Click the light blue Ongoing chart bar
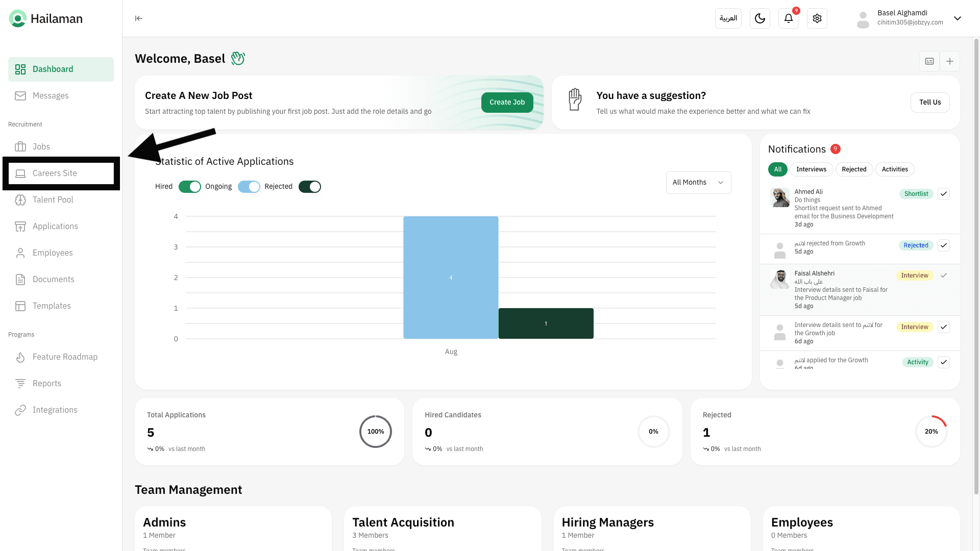980x551 pixels. 450,278
